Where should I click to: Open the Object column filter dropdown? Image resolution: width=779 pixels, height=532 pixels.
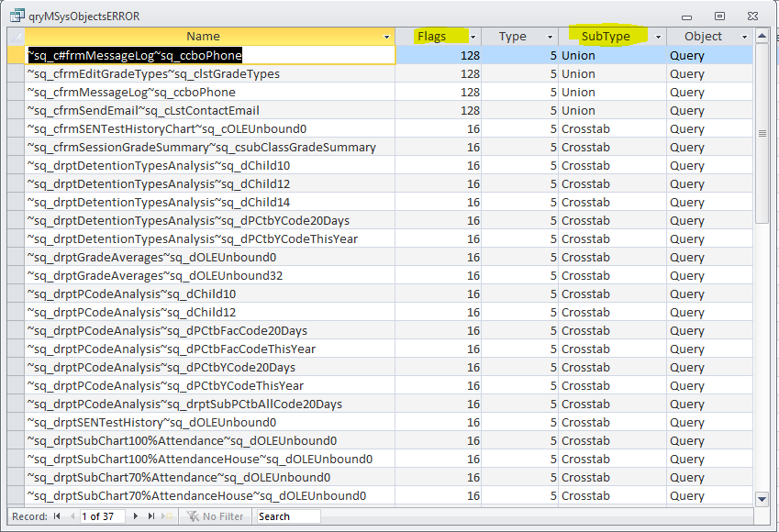pos(744,37)
